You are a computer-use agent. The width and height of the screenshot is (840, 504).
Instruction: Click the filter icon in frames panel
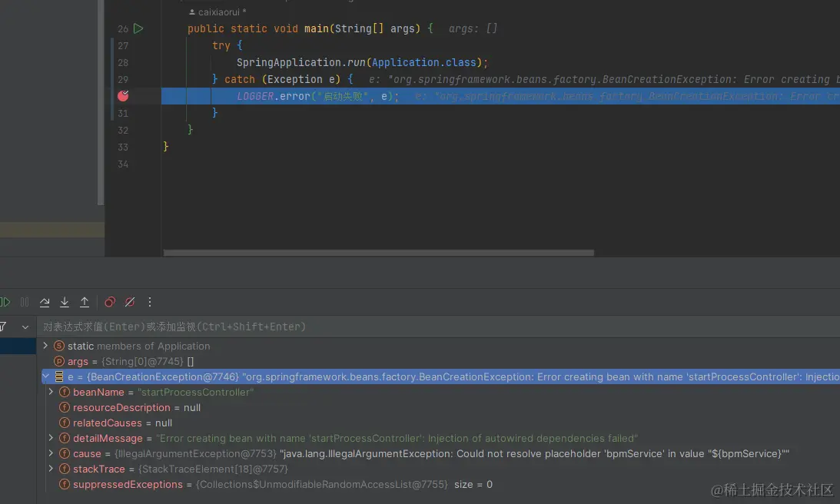[x=3, y=327]
